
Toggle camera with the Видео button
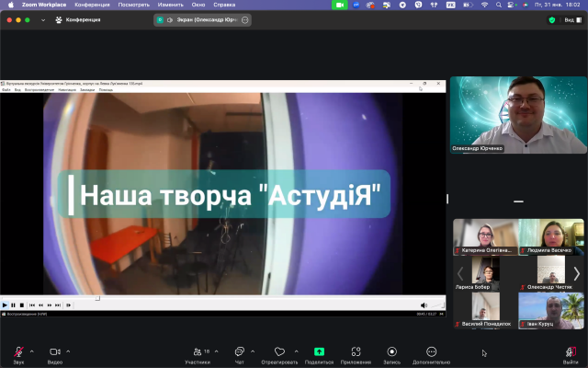54,352
